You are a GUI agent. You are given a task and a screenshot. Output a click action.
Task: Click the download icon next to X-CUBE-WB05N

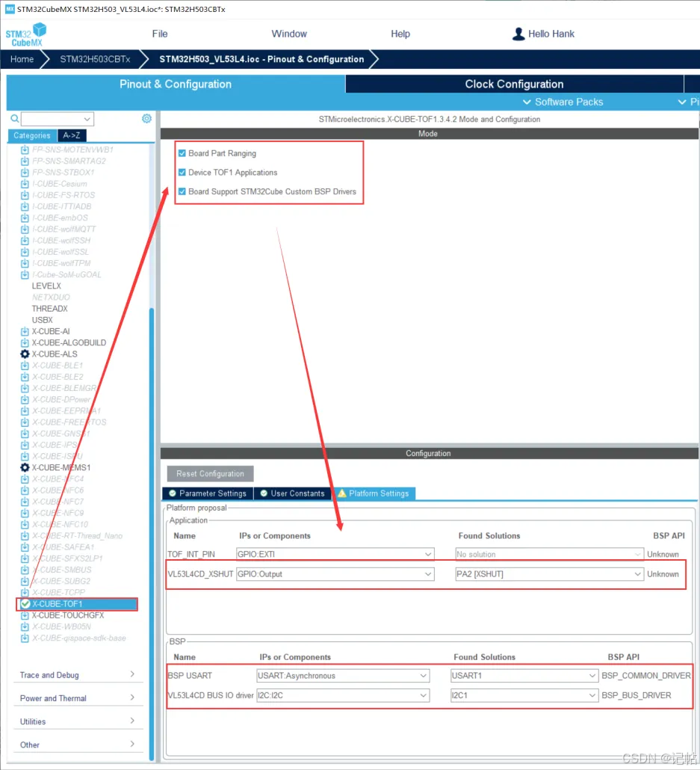[25, 626]
